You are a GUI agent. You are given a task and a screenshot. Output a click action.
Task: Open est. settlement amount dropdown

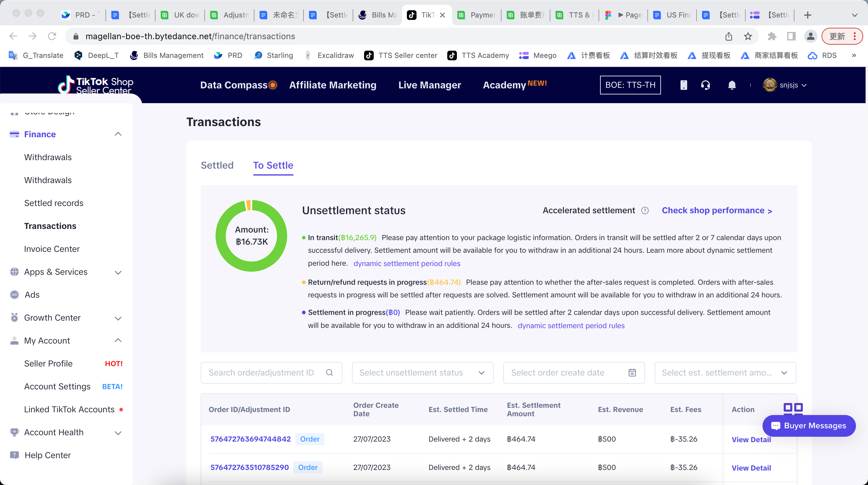725,373
